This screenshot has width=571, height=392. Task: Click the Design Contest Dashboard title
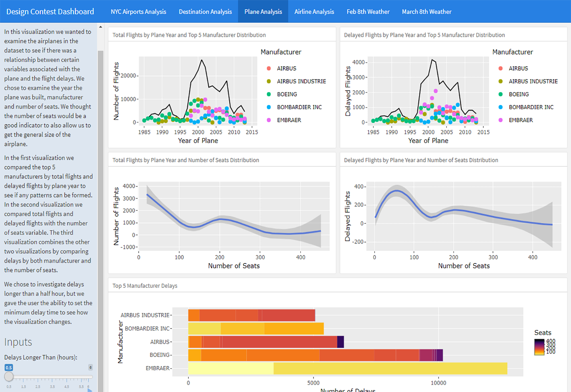pyautogui.click(x=50, y=12)
